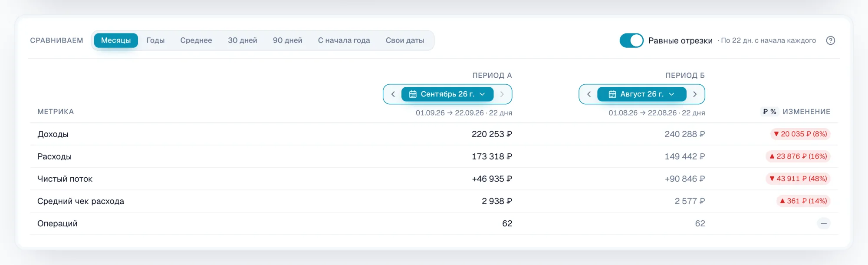Click the Расходы metric name
868x265 pixels.
[54, 156]
